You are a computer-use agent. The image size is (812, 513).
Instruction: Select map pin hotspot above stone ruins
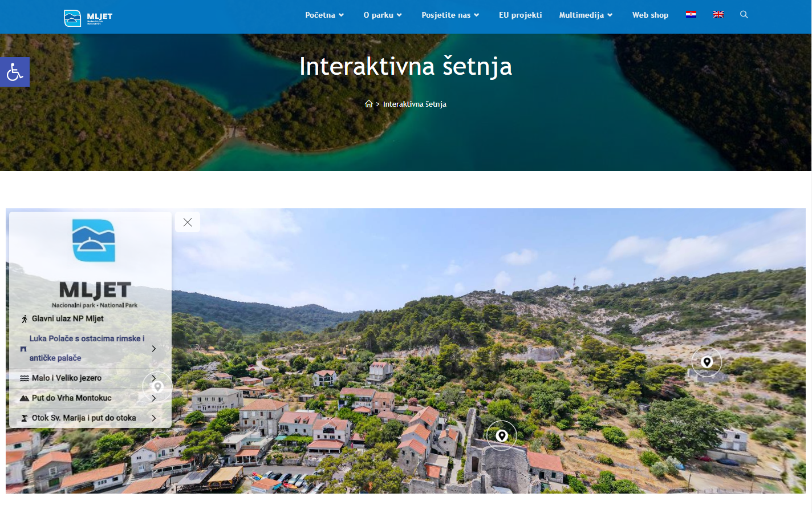point(501,436)
